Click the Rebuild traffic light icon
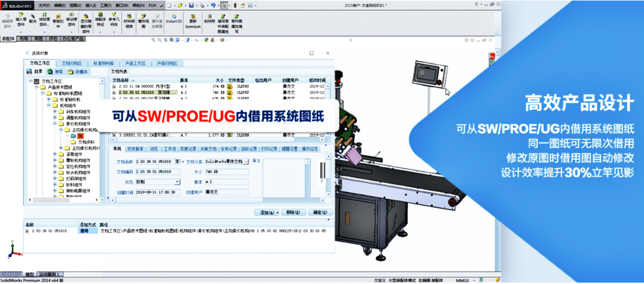 (235, 5)
